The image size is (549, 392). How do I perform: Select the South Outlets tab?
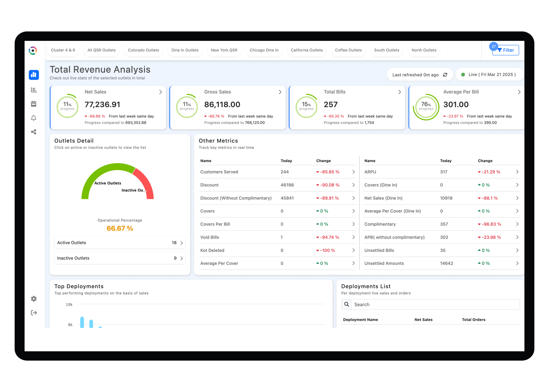tap(387, 50)
